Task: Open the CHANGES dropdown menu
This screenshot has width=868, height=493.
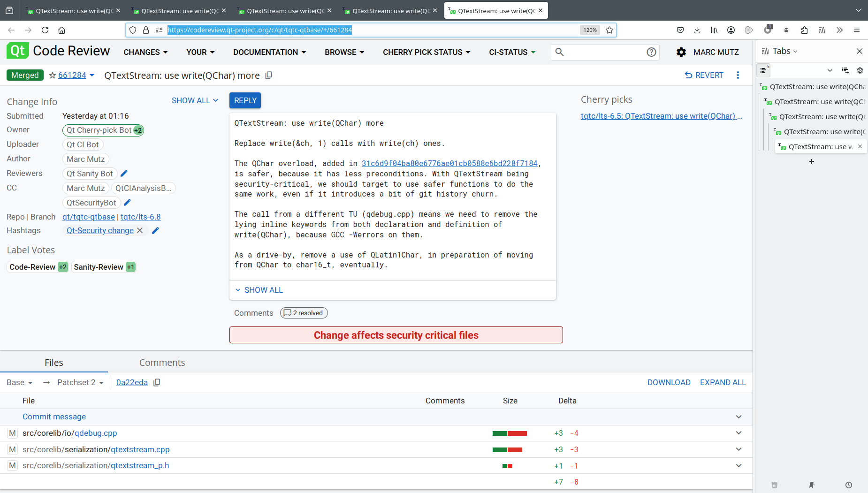Action: [145, 52]
